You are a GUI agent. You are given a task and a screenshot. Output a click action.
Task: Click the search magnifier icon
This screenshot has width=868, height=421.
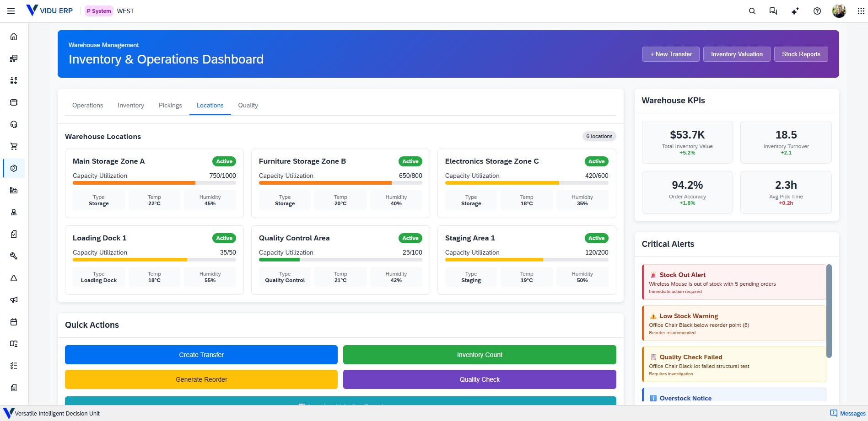(x=752, y=11)
